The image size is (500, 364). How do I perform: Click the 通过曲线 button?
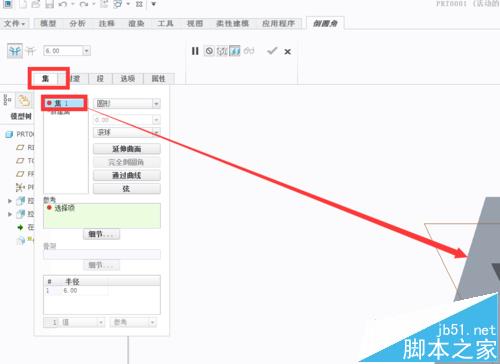tap(127, 175)
